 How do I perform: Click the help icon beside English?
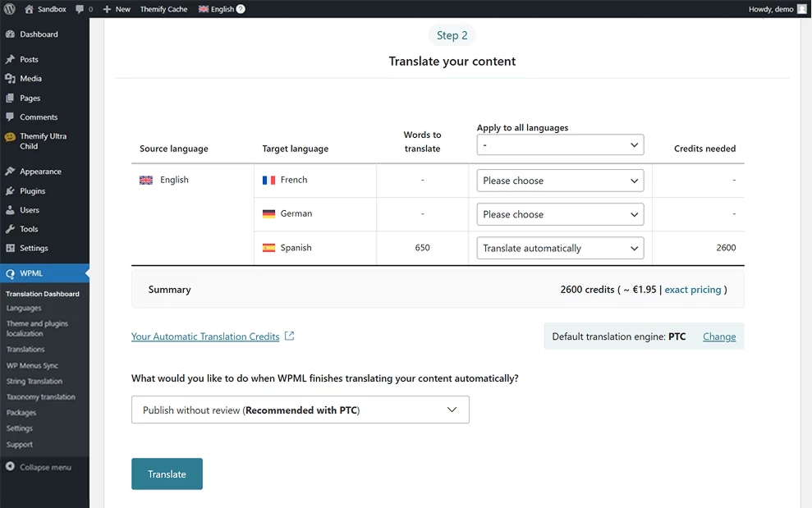241,9
